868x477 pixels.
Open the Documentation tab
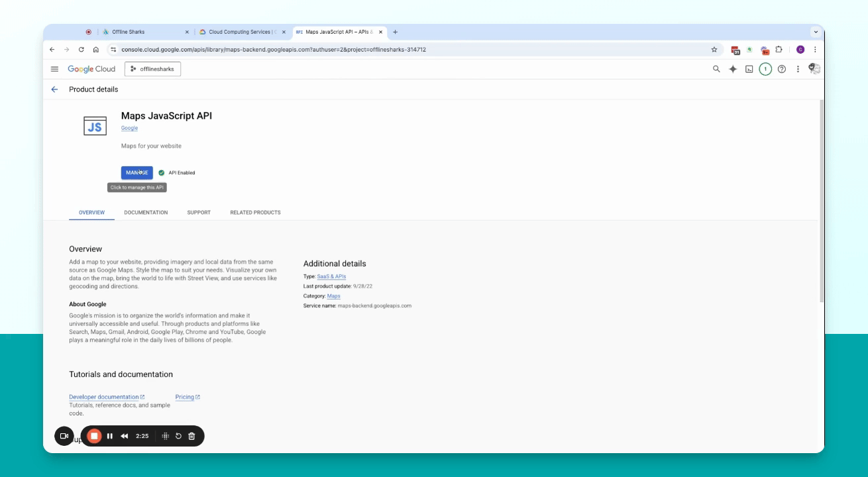pyautogui.click(x=146, y=213)
